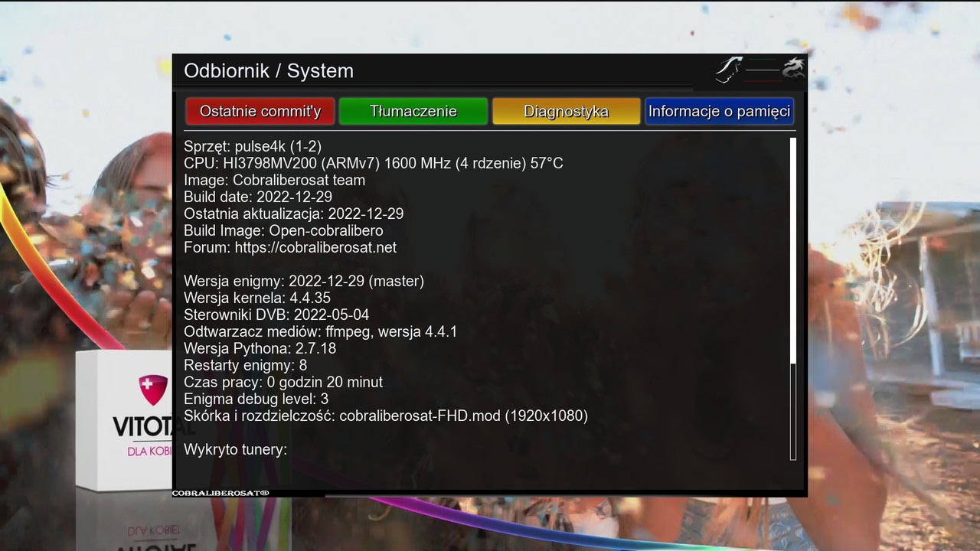The height and width of the screenshot is (551, 980).
Task: Click the Sterowniki DVB date line
Action: [x=276, y=315]
